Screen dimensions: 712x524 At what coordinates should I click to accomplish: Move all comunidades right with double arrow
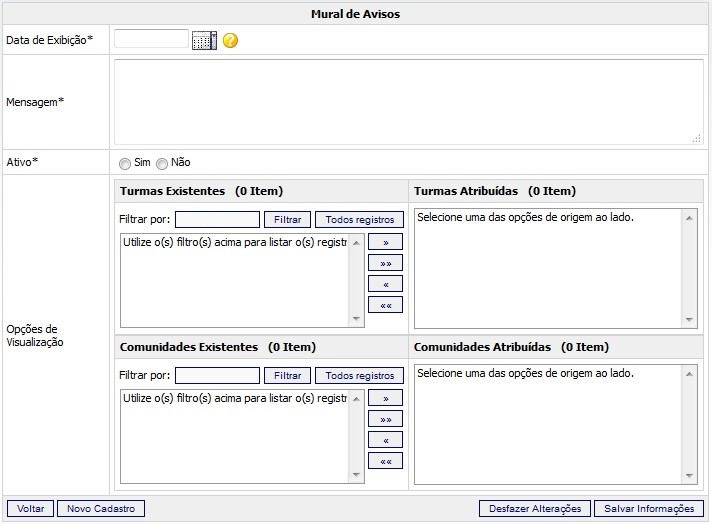(x=385, y=419)
